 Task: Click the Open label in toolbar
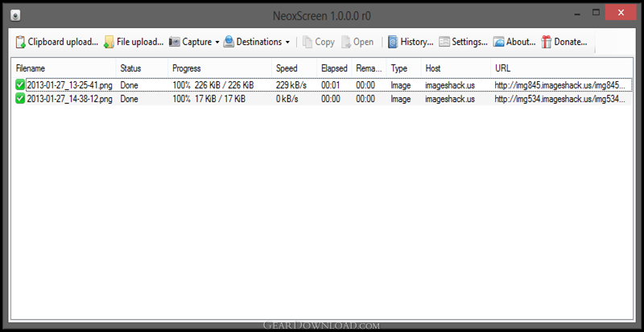pos(364,42)
